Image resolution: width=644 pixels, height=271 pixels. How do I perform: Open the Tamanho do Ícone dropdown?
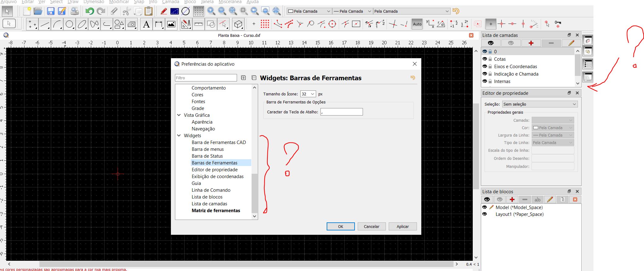click(x=308, y=94)
